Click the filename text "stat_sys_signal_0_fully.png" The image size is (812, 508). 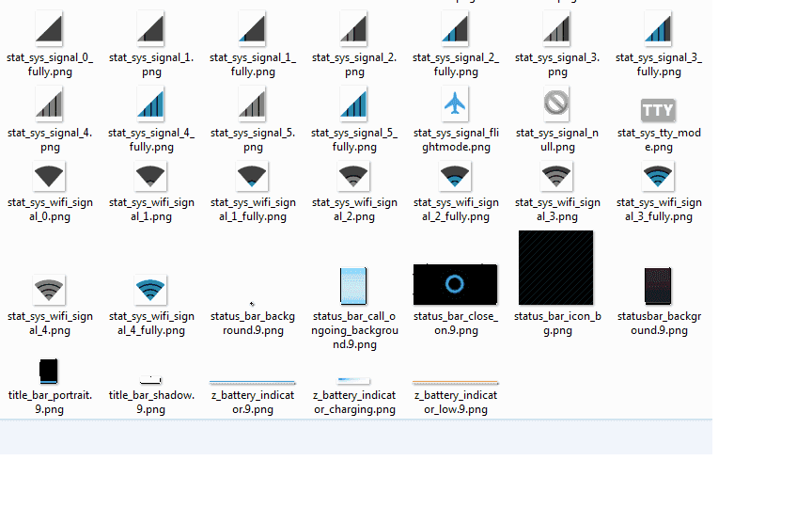[50, 65]
